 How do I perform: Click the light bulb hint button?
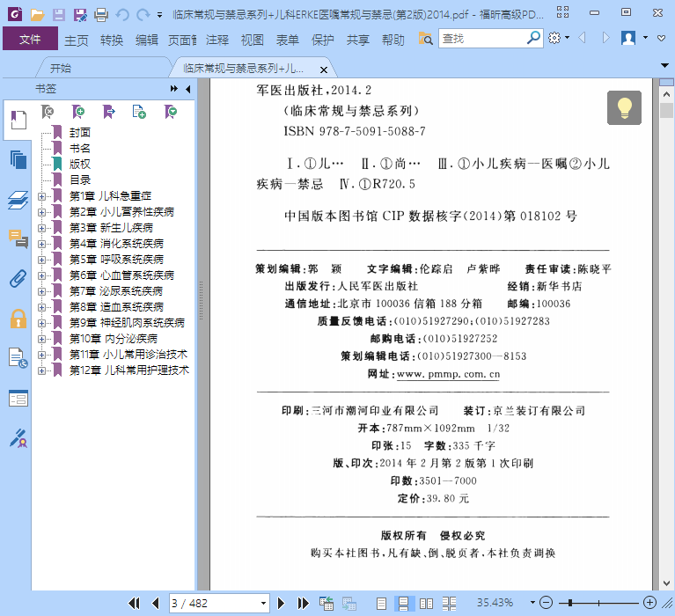pyautogui.click(x=624, y=107)
